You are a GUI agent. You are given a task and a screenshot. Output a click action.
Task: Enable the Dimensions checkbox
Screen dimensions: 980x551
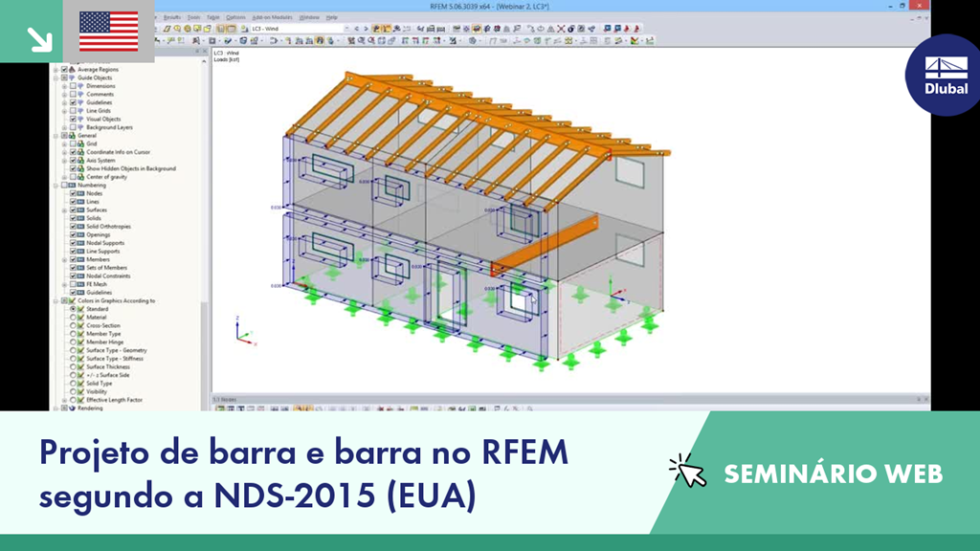pos(73,85)
